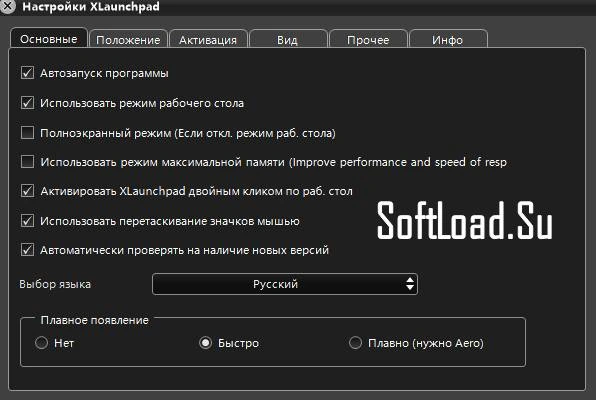Open the Положение tab
596x400 pixels.
[x=128, y=39]
